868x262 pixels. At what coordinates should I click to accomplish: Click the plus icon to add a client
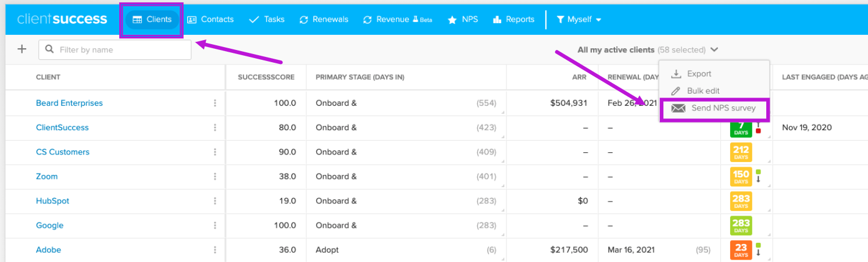click(22, 49)
